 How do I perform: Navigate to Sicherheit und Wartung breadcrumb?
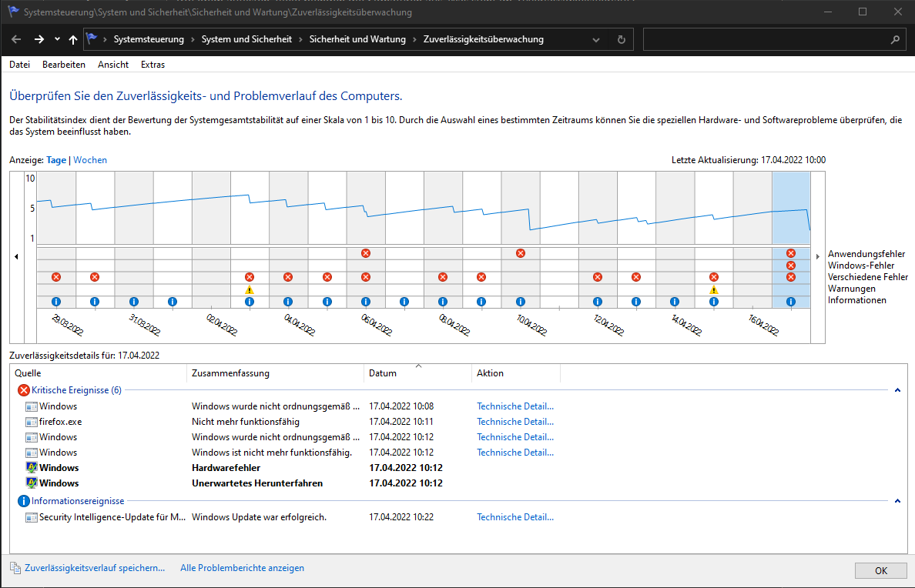pos(357,40)
